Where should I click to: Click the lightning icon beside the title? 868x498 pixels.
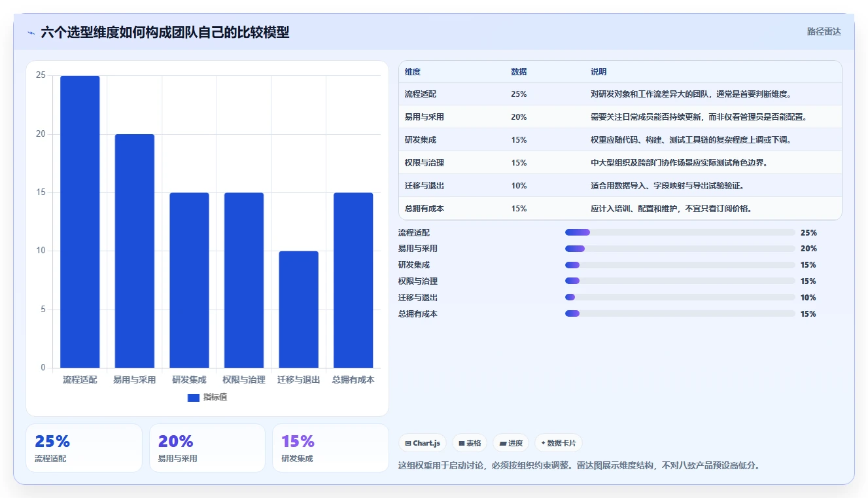click(31, 33)
